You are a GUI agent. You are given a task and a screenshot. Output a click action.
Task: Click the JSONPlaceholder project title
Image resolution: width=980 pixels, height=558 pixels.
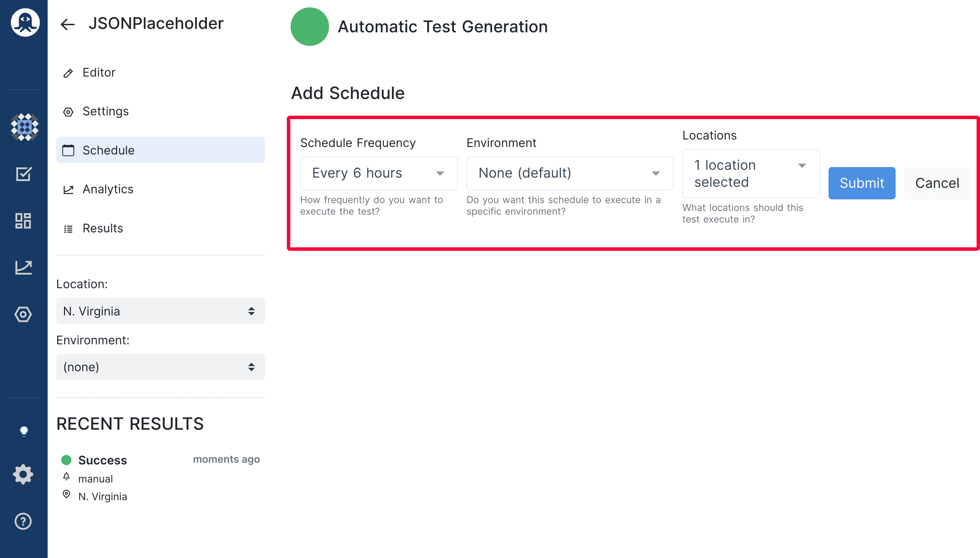[156, 23]
